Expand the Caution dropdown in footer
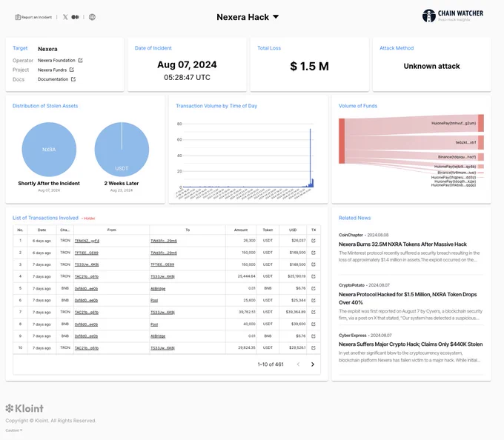 [14, 430]
